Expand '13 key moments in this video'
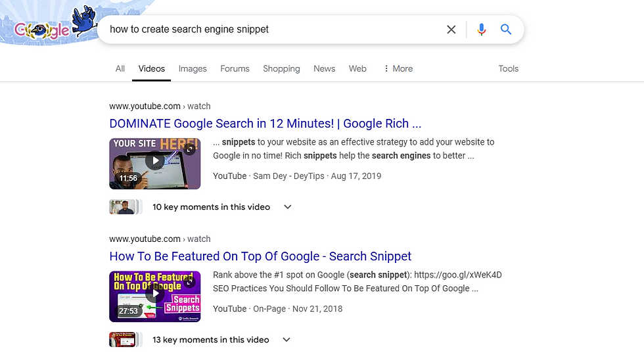This screenshot has width=644, height=353. (222, 339)
